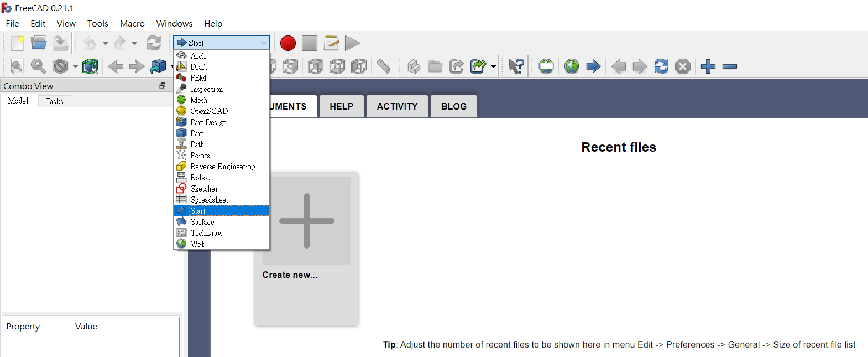Click the Undo arrow icon
The width and height of the screenshot is (868, 357).
click(x=90, y=43)
